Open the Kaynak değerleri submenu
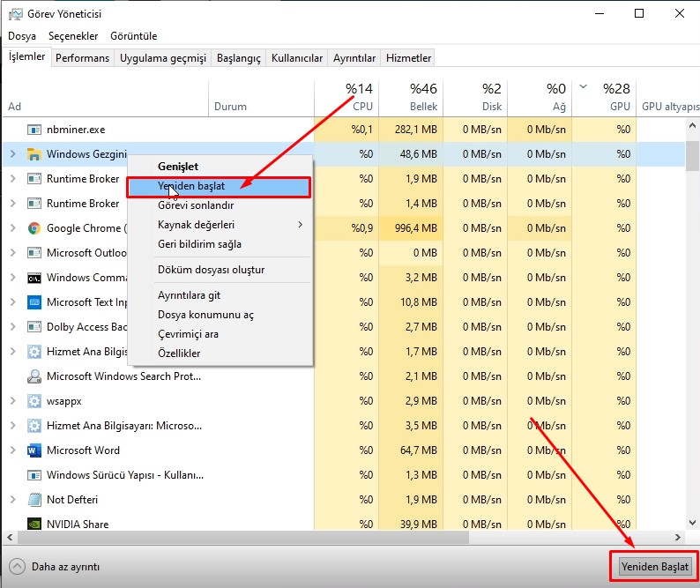Image resolution: width=700 pixels, height=588 pixels. tap(220, 225)
